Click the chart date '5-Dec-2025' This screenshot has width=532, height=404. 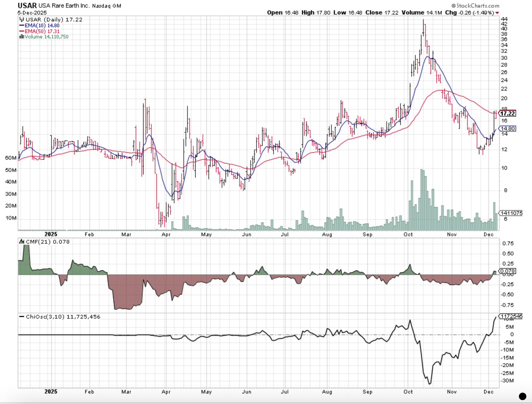coord(32,12)
